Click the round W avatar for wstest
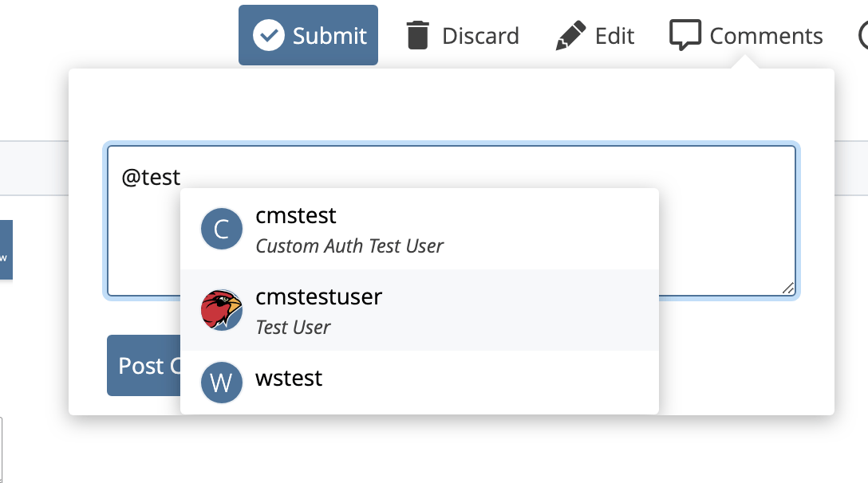Viewport: 868px width, 483px height. [x=222, y=383]
